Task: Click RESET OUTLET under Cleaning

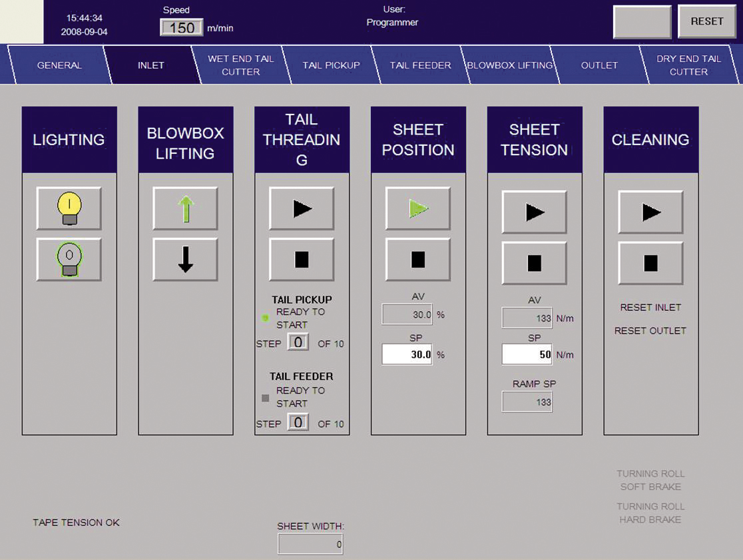Action: (x=650, y=331)
